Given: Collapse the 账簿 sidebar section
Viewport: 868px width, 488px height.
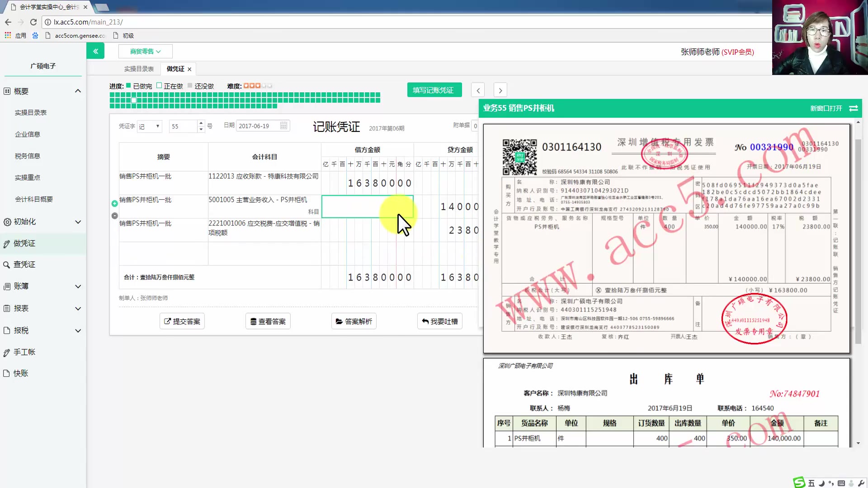Looking at the screenshot, I should 78,286.
